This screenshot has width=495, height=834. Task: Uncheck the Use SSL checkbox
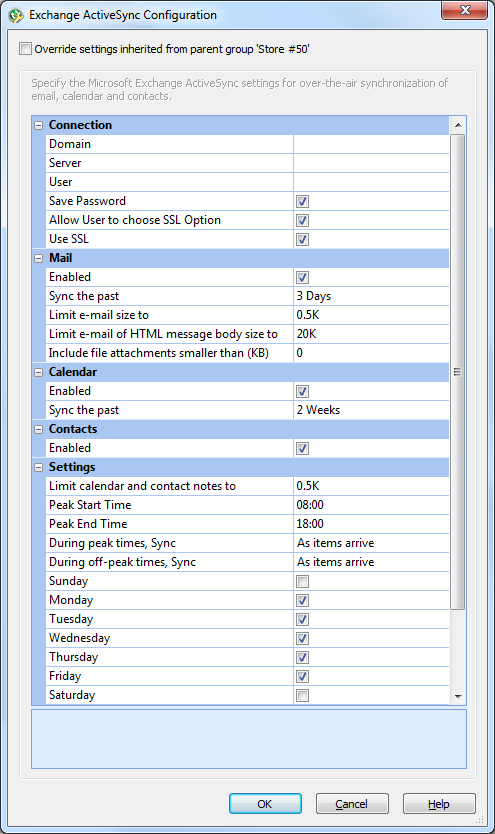303,239
